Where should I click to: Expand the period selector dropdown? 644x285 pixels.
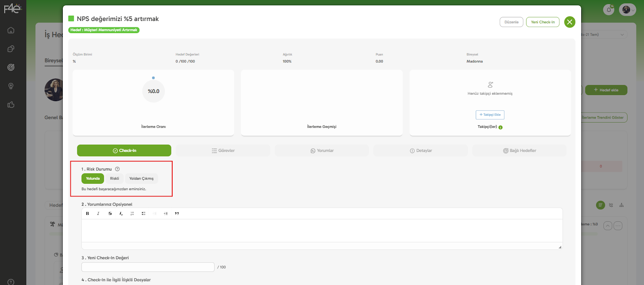[x=603, y=35]
